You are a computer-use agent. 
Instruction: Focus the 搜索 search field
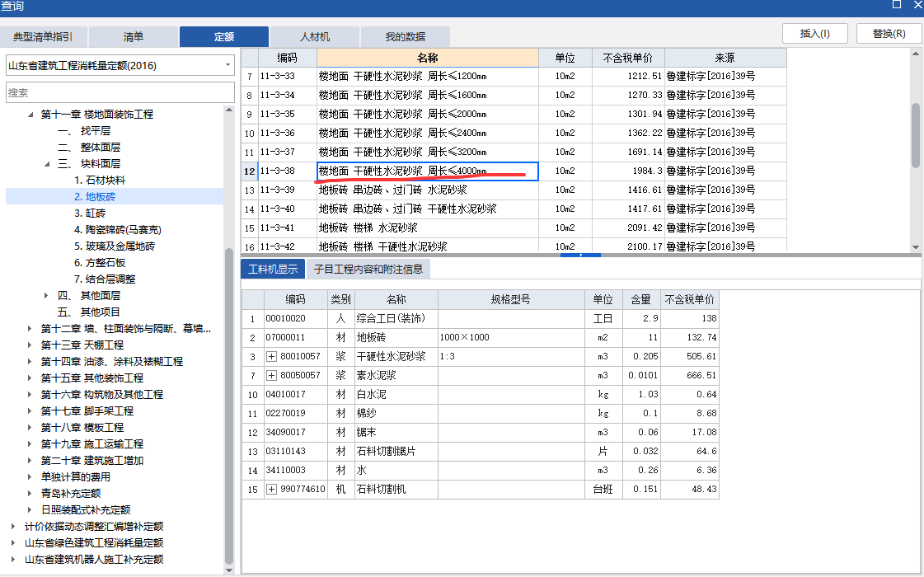tap(120, 92)
